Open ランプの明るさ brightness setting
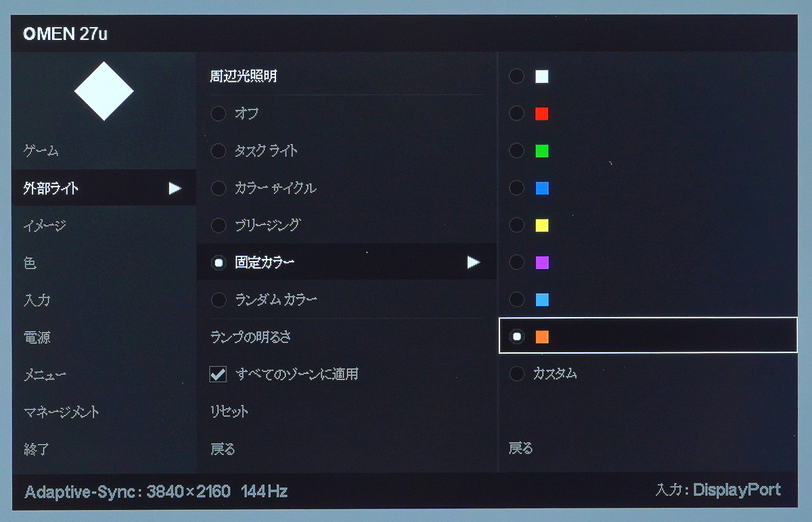The height and width of the screenshot is (522, 812). pyautogui.click(x=251, y=337)
